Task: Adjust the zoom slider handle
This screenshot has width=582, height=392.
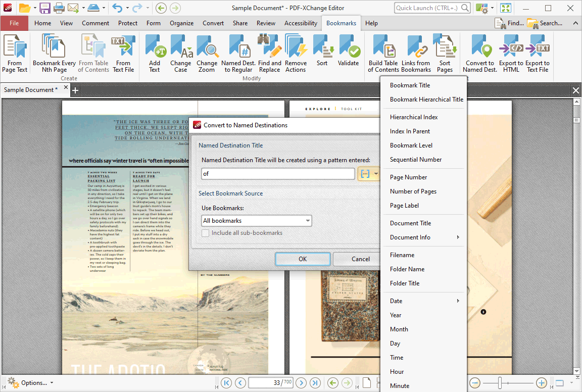Action: tap(500, 383)
